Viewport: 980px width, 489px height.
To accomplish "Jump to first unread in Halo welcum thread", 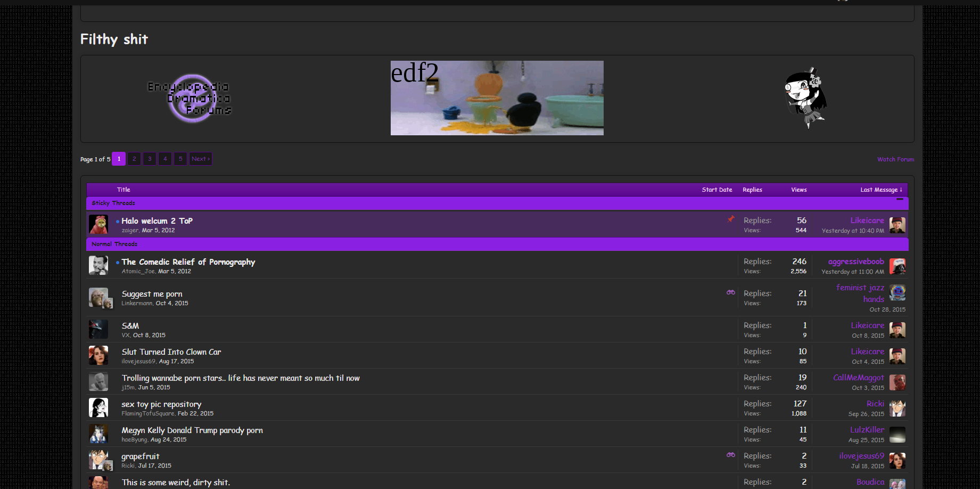I will (x=118, y=221).
